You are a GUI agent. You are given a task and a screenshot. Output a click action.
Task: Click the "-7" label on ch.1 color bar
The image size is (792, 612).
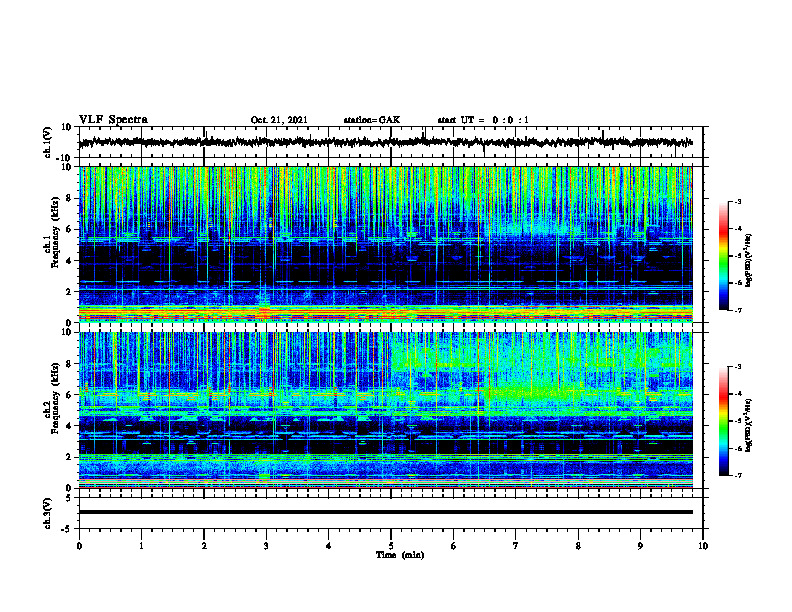[x=738, y=310]
